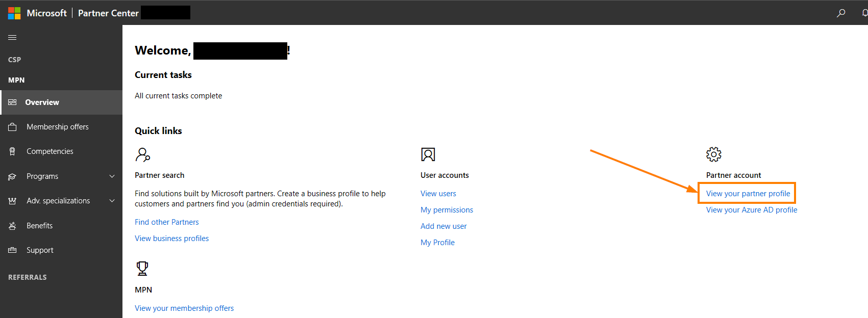Screen dimensions: 868x318
Task: Click the Support briefcase icon
Action: (12, 250)
